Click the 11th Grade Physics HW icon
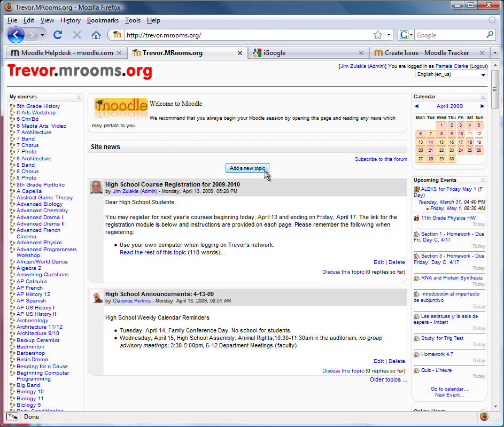 click(416, 218)
